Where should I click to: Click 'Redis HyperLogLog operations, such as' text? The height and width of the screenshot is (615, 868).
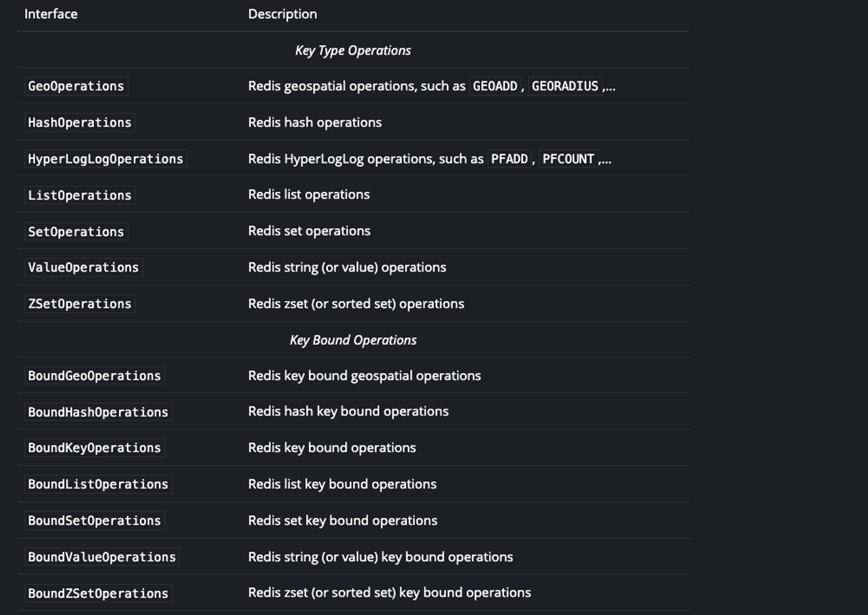point(366,159)
